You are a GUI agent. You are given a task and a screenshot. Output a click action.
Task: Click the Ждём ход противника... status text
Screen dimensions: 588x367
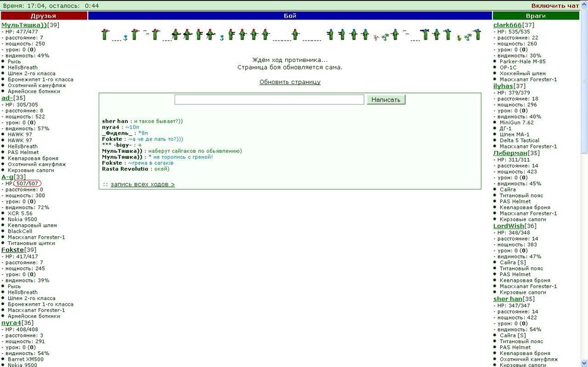[x=290, y=60]
